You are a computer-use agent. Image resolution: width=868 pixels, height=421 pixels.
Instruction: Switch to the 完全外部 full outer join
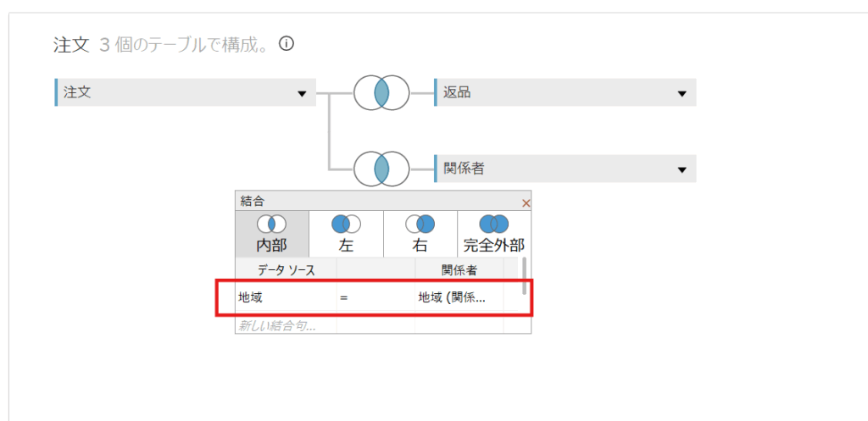494,234
